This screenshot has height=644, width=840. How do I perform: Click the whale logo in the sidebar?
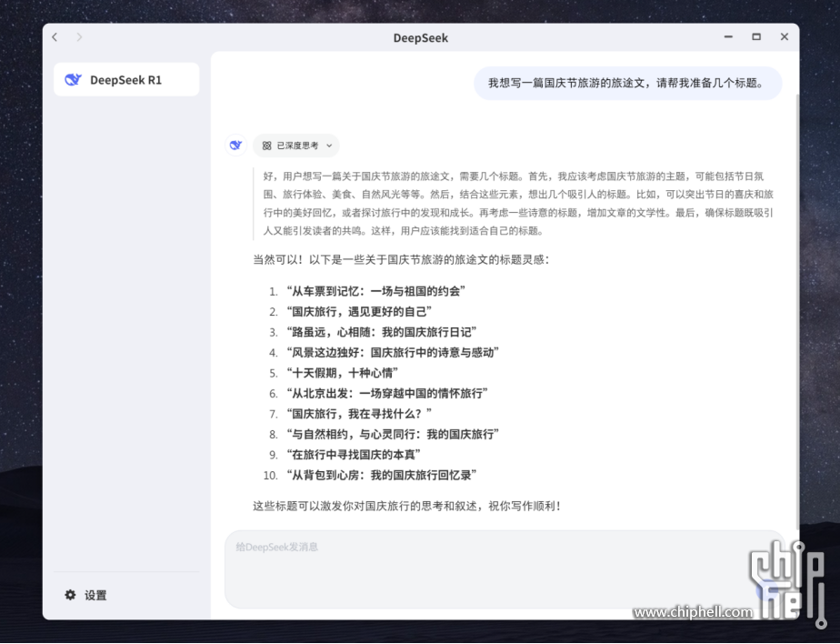[73, 80]
